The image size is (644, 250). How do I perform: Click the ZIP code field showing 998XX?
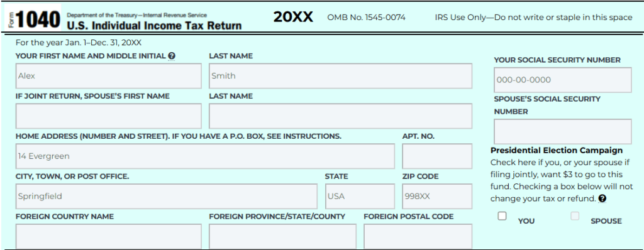point(437,196)
